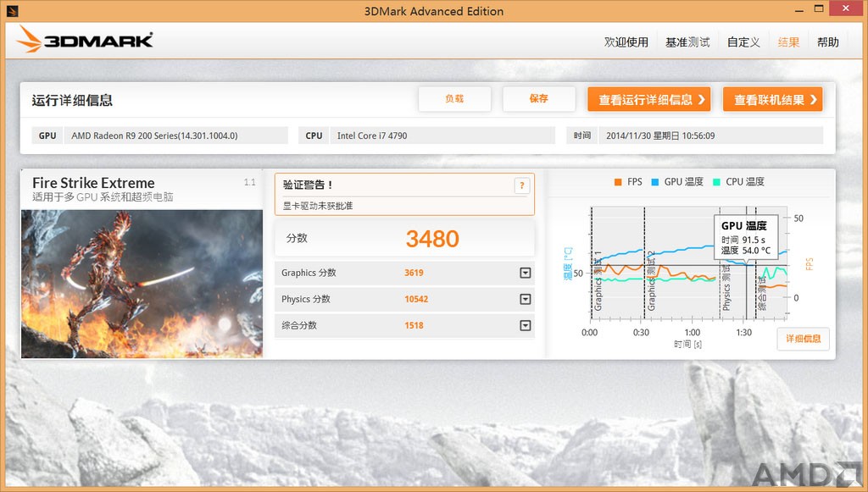Close the 3DMark window
The height and width of the screenshot is (492, 868).
[846, 8]
